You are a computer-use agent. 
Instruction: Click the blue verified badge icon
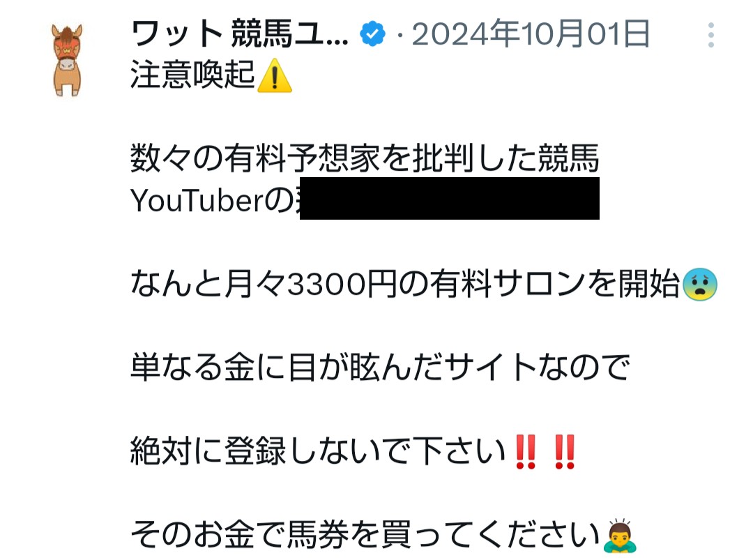point(372,34)
